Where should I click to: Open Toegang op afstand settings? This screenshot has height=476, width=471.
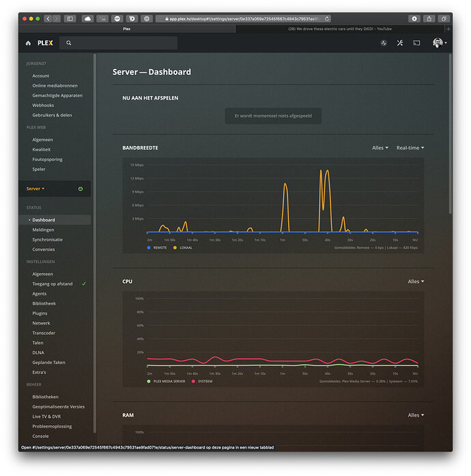point(53,284)
